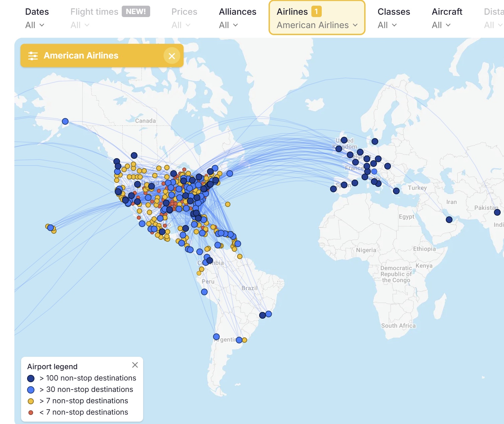Click the dark blue >100 destinations legend swatch
Screen dimensions: 504x424
(31, 378)
